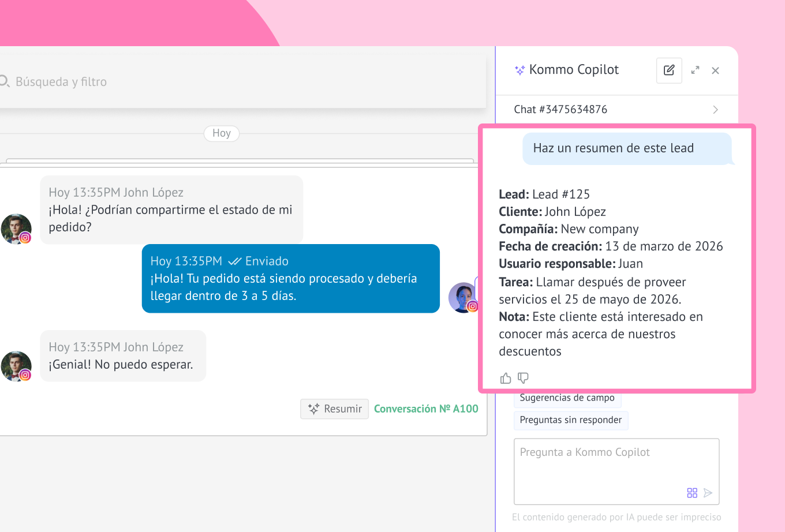Click the Búsqueda y filtro search field
Screen dimensions: 785x532
231,82
